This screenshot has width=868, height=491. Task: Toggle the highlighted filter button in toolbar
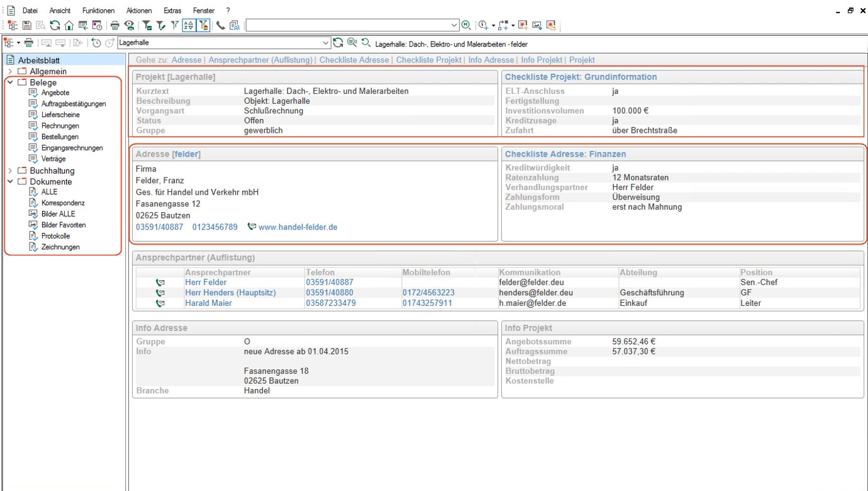pyautogui.click(x=203, y=25)
